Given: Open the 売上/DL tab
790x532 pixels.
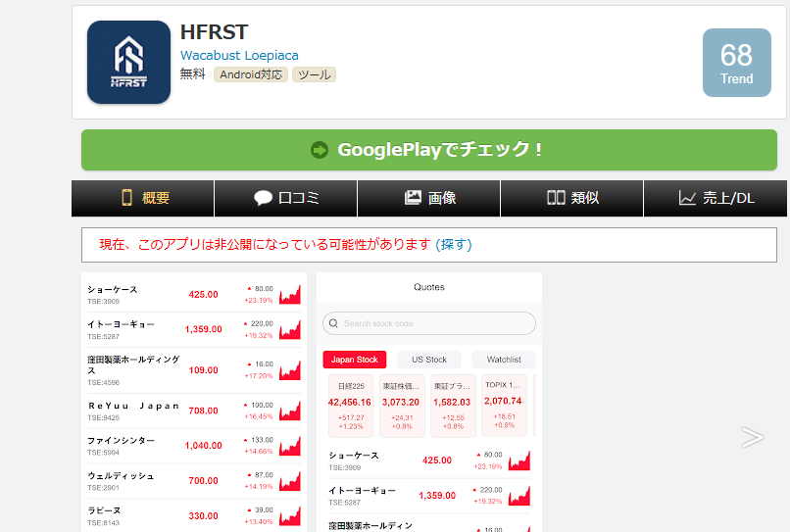Looking at the screenshot, I should click(x=716, y=198).
